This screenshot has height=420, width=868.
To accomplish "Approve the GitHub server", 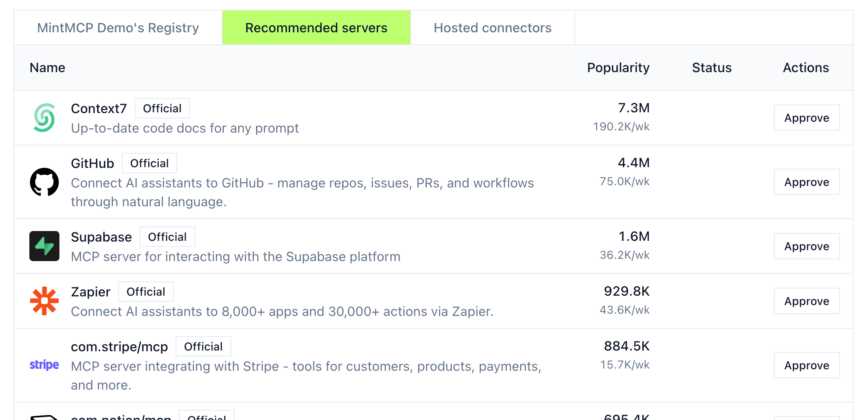I will click(806, 182).
